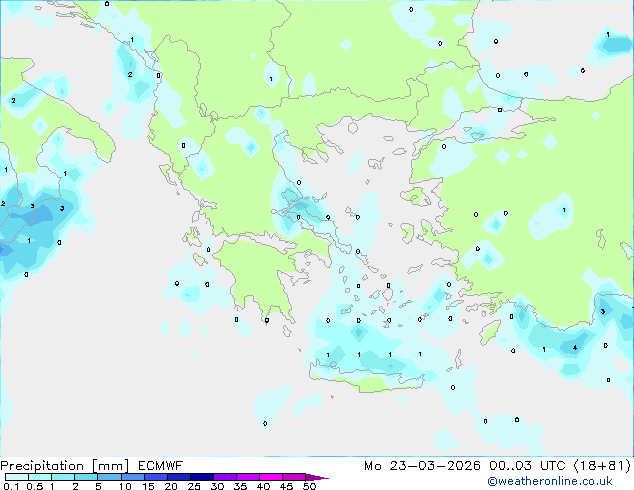Pick the 10–15 mm legend swatch

click(133, 477)
